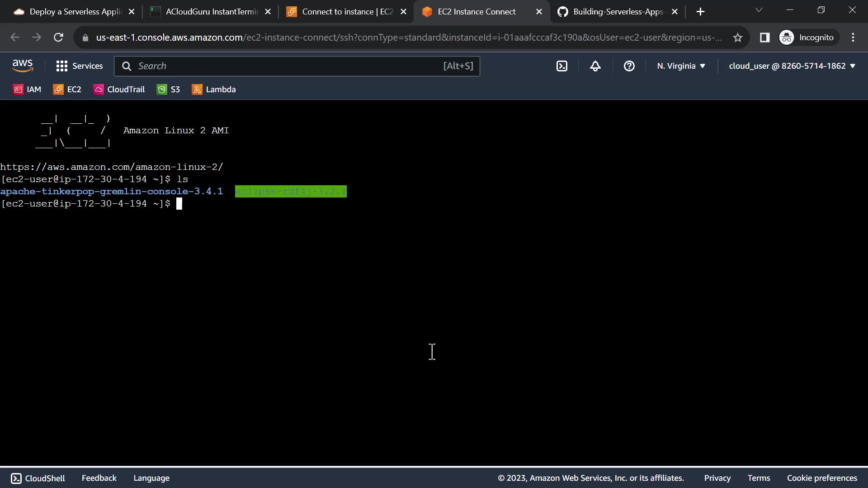The image size is (868, 488).
Task: Open the notifications bell icon
Action: pos(595,66)
